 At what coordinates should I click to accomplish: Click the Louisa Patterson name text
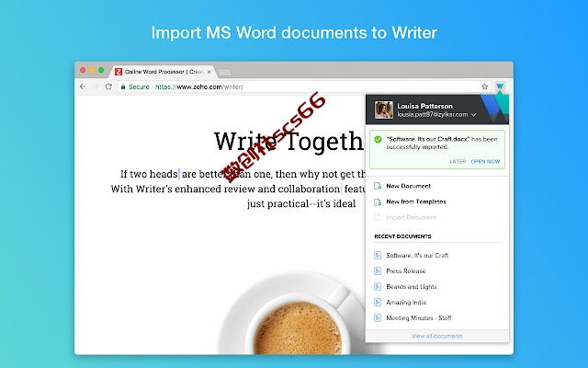click(x=424, y=107)
